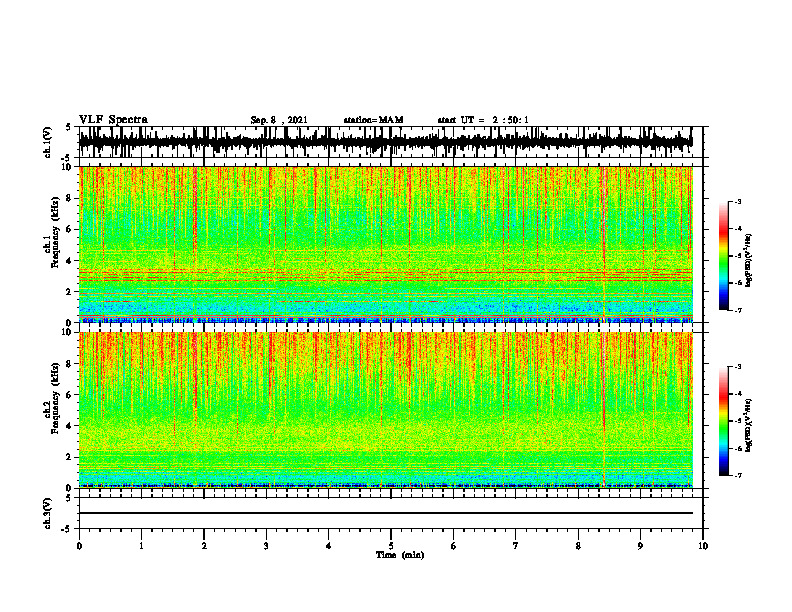
Task: Click the "Time (min)" x-axis label
Action: click(x=400, y=555)
